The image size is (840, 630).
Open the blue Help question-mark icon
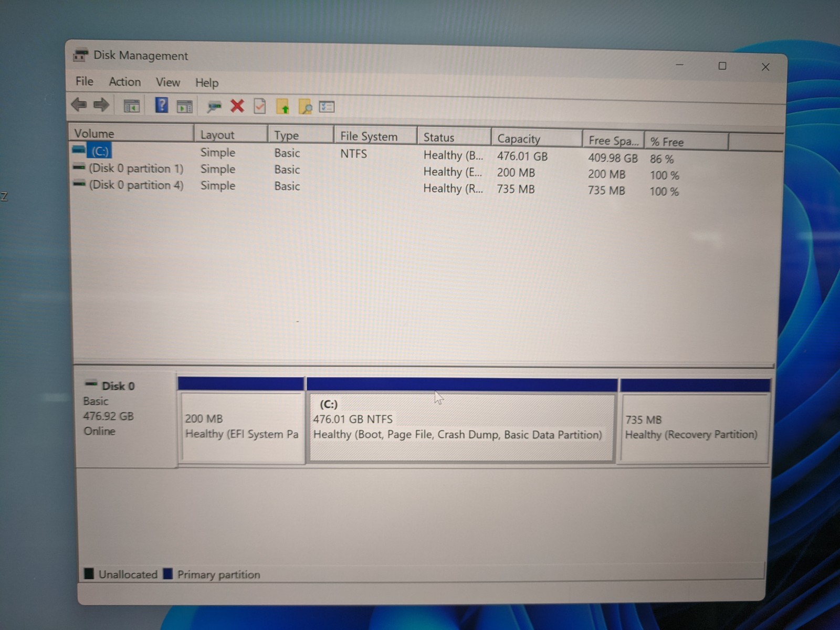[x=162, y=106]
